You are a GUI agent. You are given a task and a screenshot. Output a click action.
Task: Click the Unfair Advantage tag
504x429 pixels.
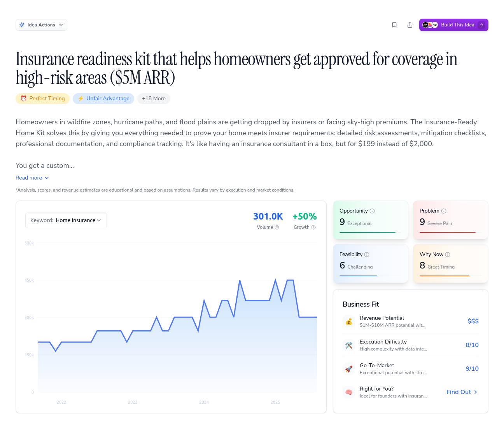point(103,99)
